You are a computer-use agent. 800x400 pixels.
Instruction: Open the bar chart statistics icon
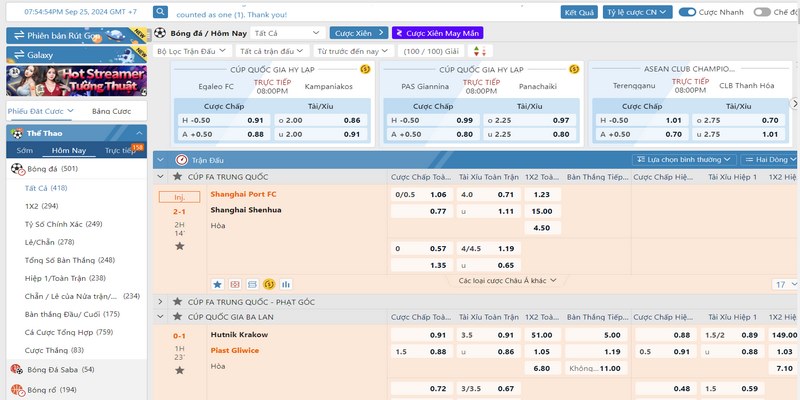tap(286, 284)
